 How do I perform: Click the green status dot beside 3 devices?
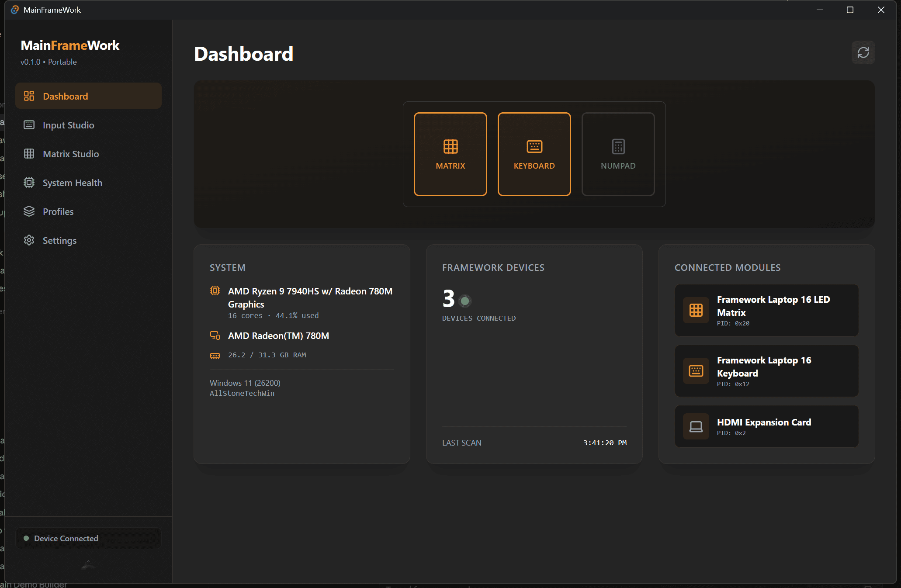(x=465, y=301)
